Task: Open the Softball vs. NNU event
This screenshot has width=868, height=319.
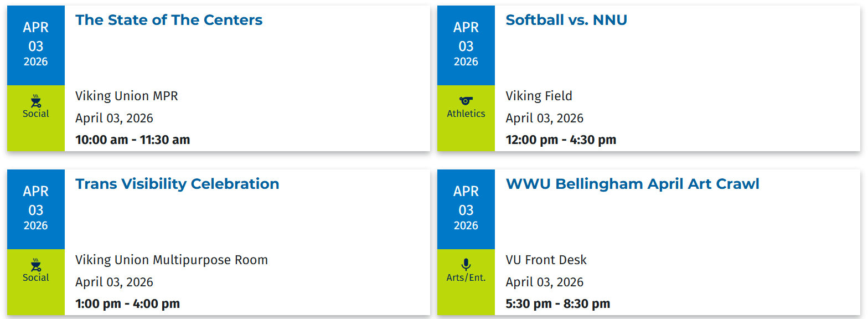Action: click(566, 20)
